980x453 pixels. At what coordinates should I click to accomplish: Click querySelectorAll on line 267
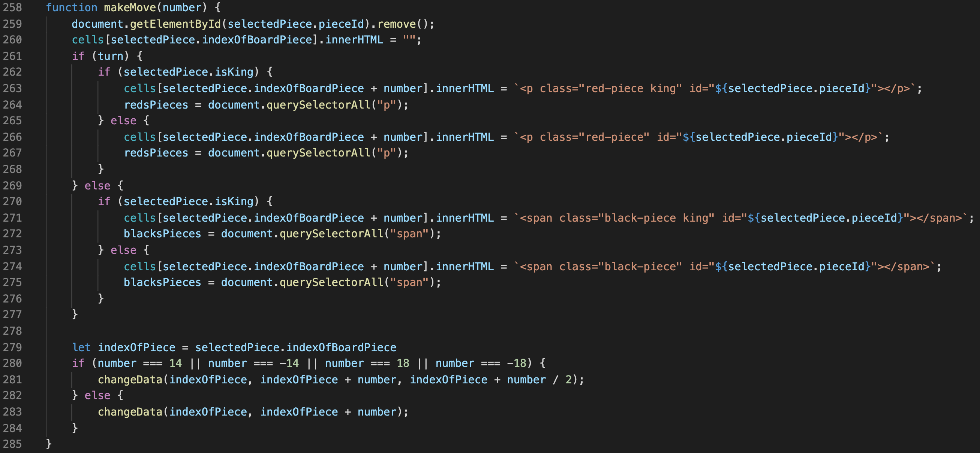[318, 153]
